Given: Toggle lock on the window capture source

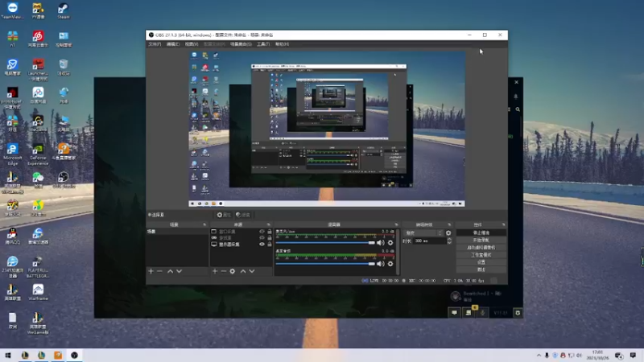Looking at the screenshot, I should tap(270, 232).
